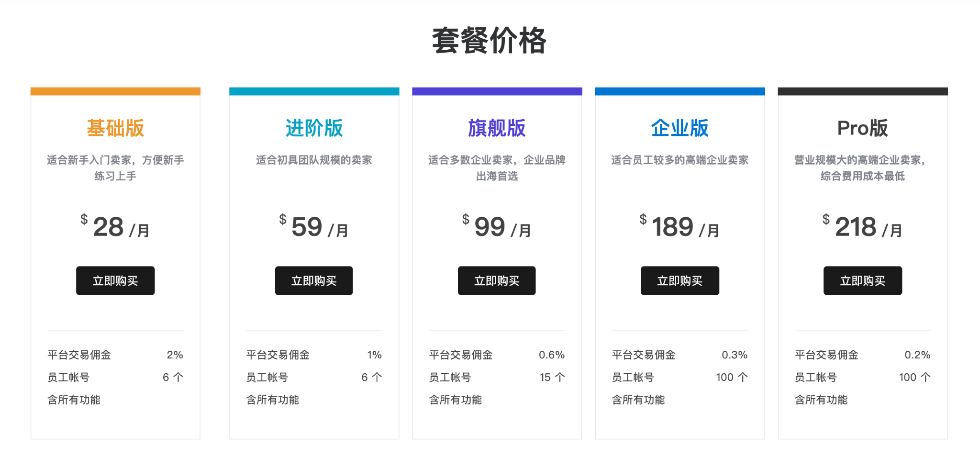Select the 企业版 plan title

679,127
